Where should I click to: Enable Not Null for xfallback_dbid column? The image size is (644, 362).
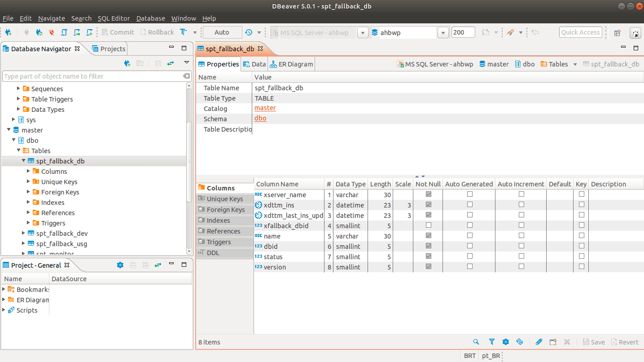[427, 225]
